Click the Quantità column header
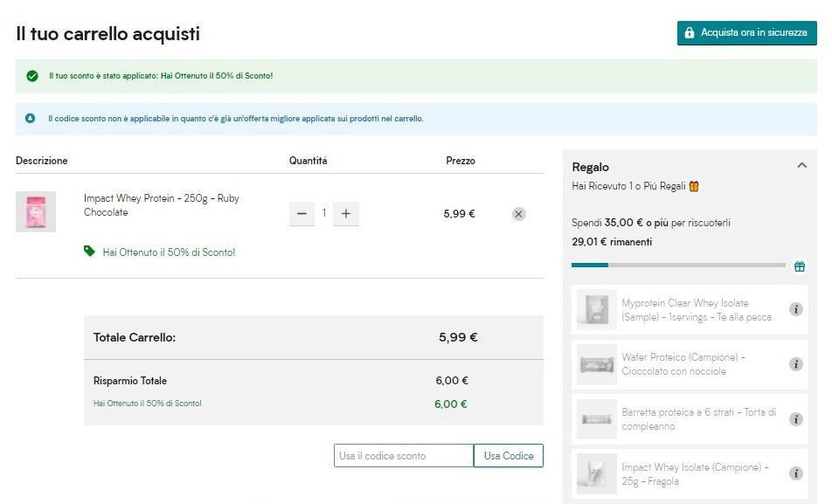Viewport: 832px width, 504px height. tap(308, 161)
